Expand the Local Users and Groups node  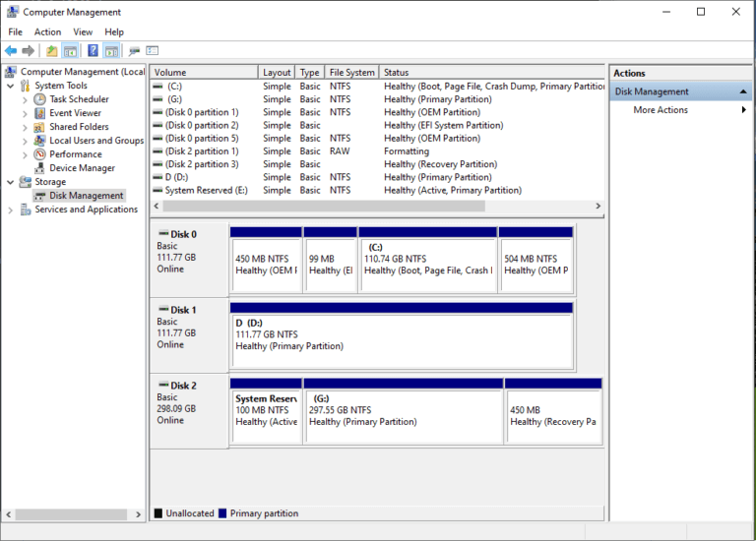[25, 141]
